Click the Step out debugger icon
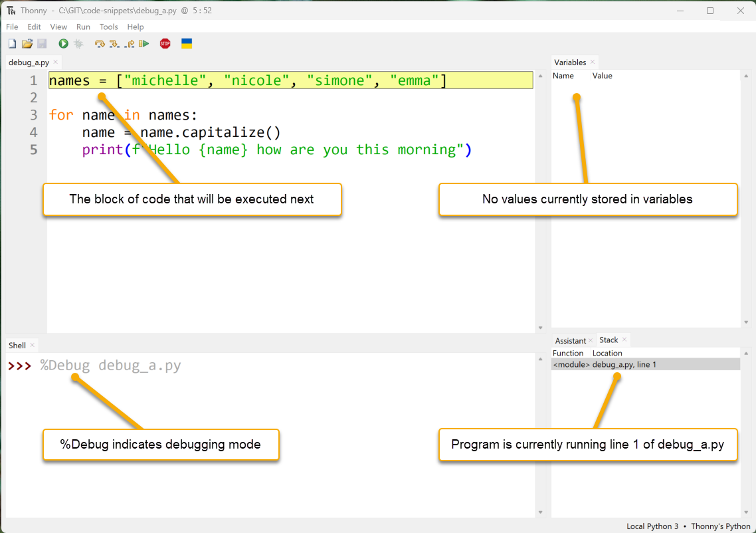Image resolution: width=756 pixels, height=533 pixels. (x=130, y=44)
